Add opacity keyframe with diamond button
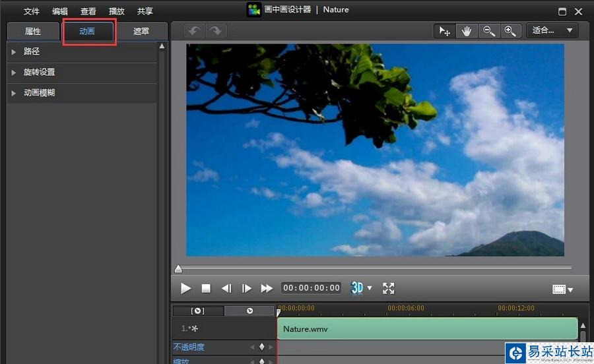594x364 pixels. tap(261, 347)
